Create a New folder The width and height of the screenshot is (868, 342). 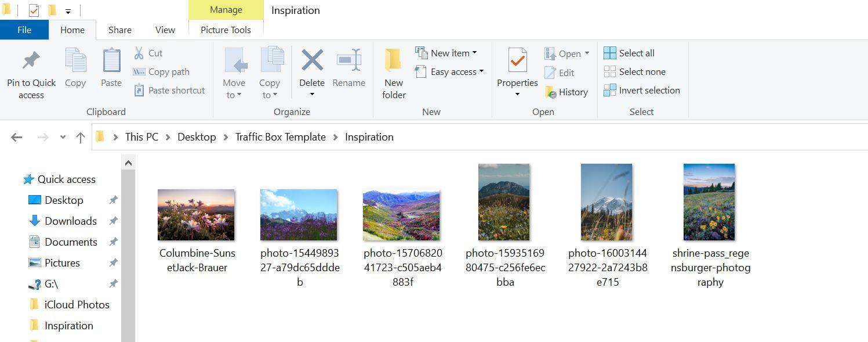394,74
